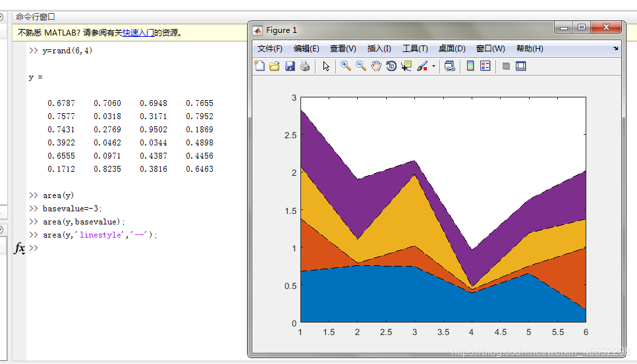This screenshot has width=637, height=364.
Task: Click the Open File folder icon
Action: click(275, 66)
